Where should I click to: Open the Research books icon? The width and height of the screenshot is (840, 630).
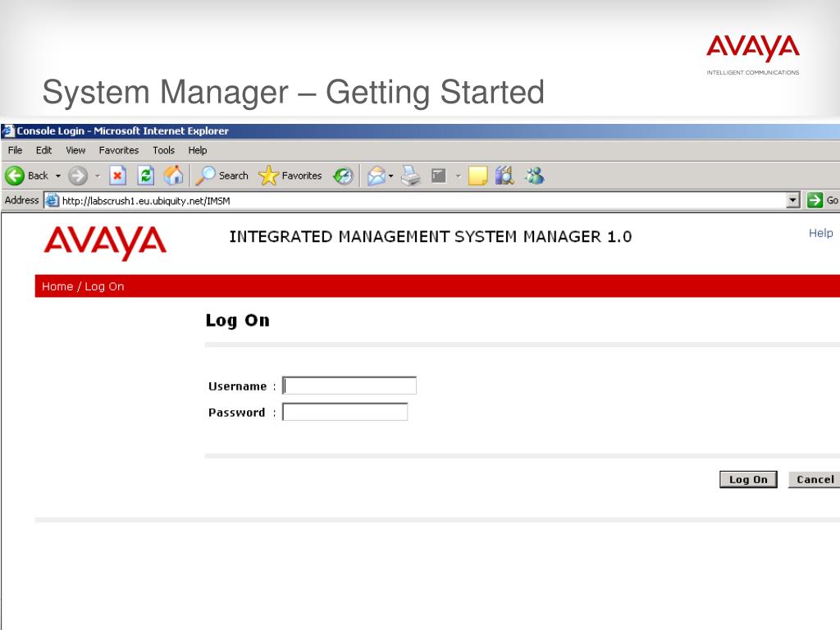[x=504, y=176]
